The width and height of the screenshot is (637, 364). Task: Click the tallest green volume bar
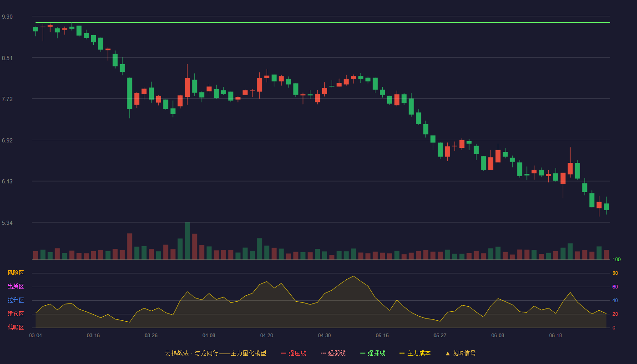[x=187, y=241]
